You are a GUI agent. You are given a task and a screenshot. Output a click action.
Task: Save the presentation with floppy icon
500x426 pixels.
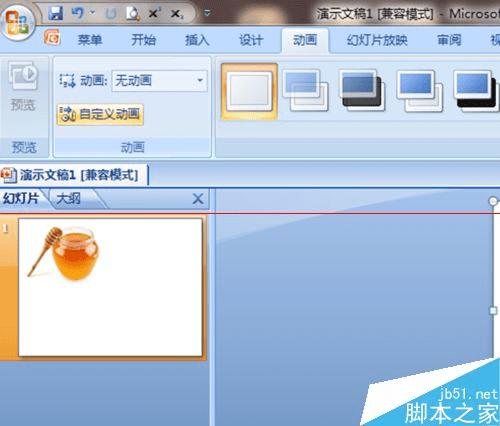[56, 14]
